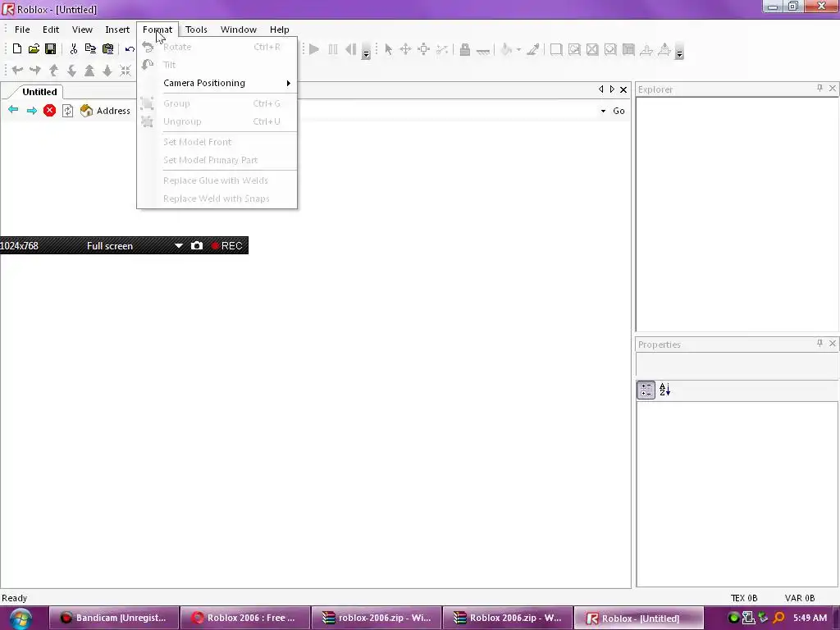Switch to Bandicam taskbar button
Viewport: 840px width, 630px height.
click(x=113, y=618)
